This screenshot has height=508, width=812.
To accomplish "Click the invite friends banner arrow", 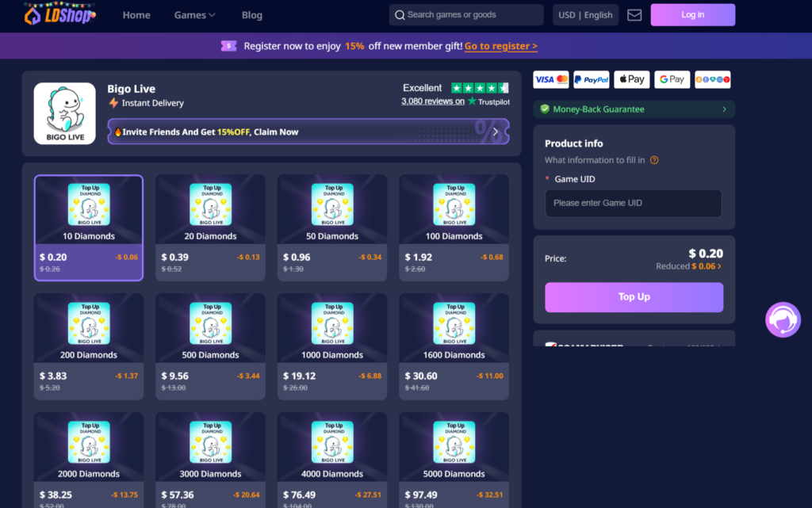I will point(496,132).
